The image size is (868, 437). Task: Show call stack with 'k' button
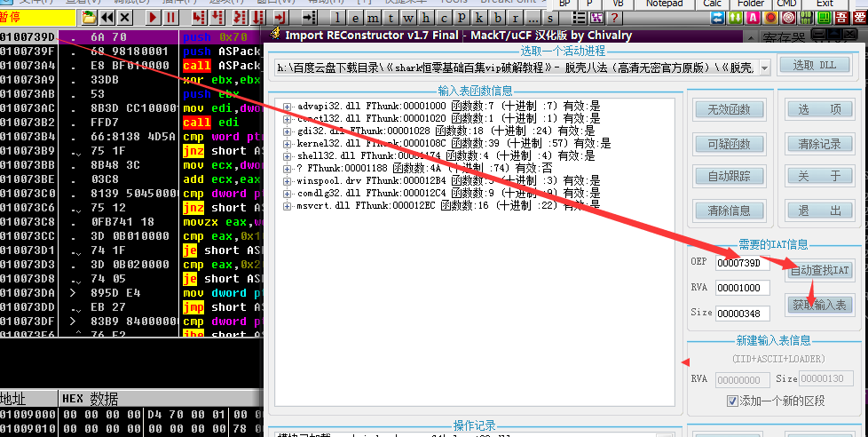(481, 17)
